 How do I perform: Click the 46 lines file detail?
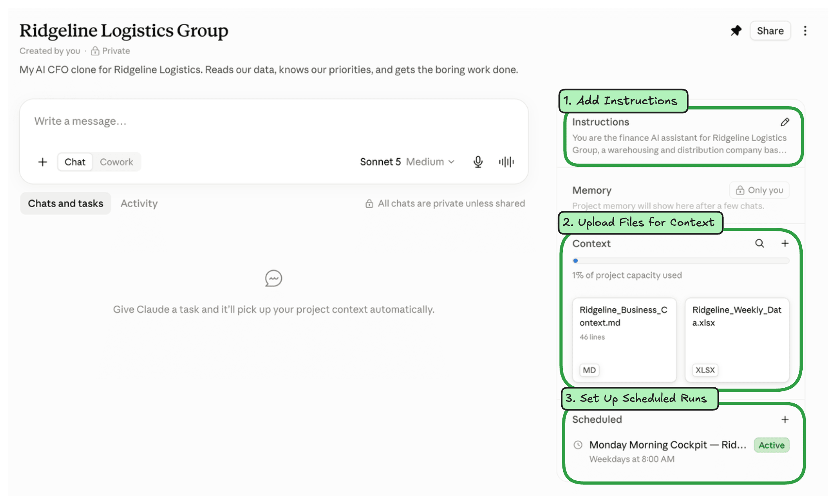click(592, 337)
